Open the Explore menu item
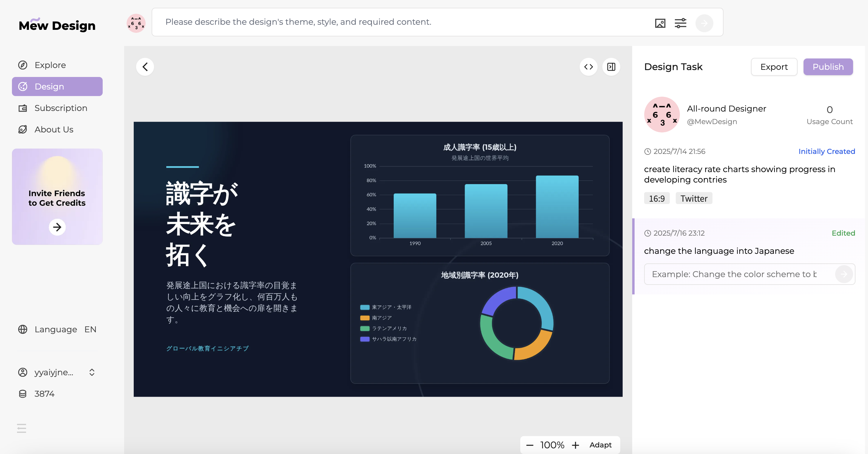The height and width of the screenshot is (454, 868). [57, 65]
